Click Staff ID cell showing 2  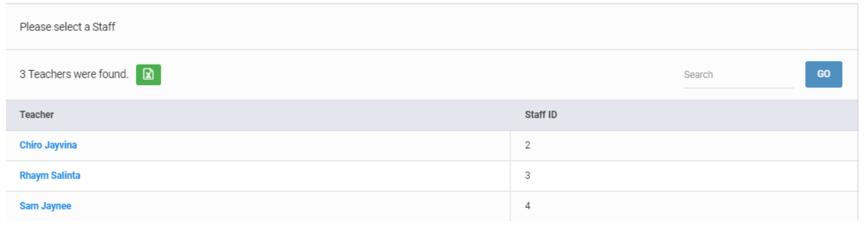pos(527,145)
